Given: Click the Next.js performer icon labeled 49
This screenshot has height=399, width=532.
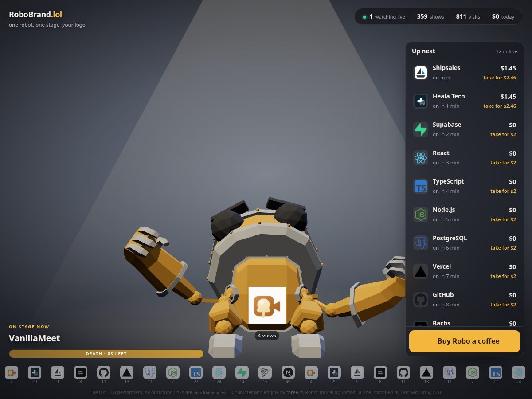Looking at the screenshot, I should click(288, 372).
